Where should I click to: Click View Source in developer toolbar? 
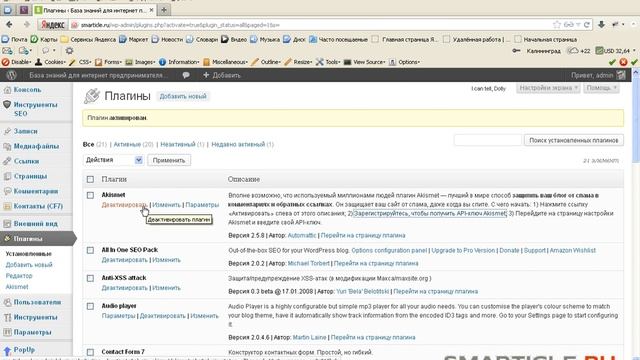[x=364, y=62]
